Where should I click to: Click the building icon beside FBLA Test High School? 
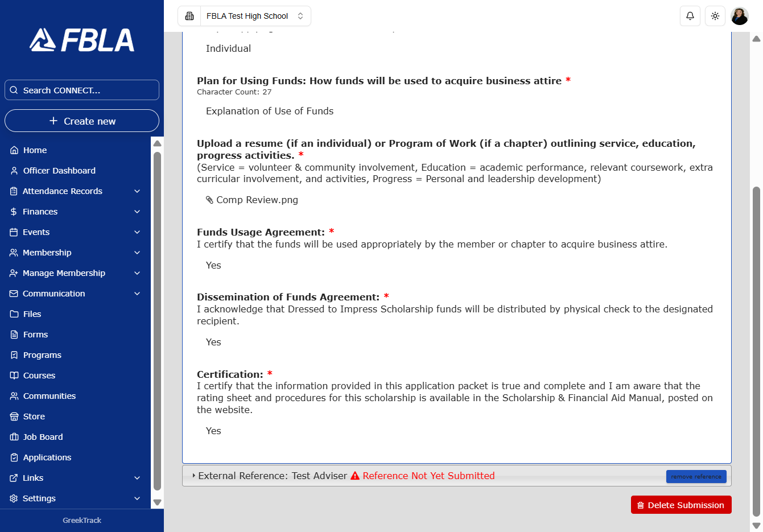click(x=189, y=16)
